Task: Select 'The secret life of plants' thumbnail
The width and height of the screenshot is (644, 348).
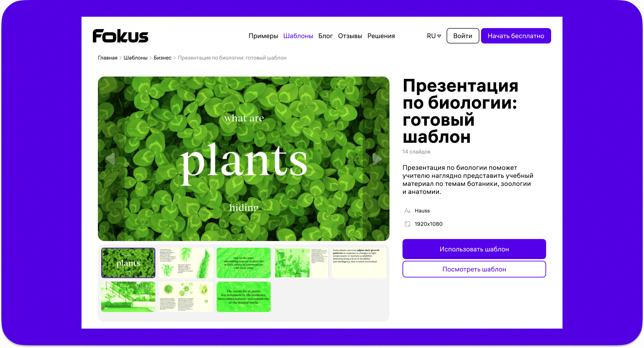Action: click(244, 297)
